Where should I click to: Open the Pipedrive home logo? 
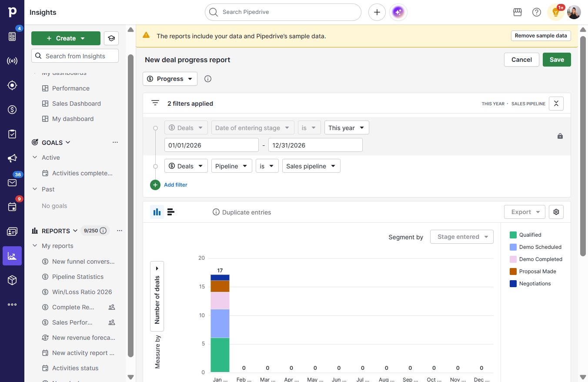coord(12,12)
